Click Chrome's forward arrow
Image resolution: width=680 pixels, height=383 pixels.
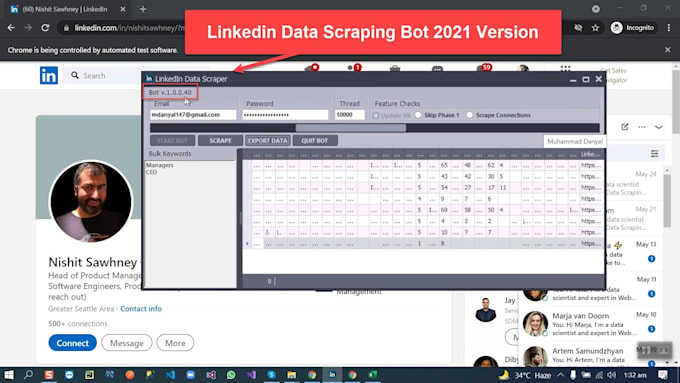(x=28, y=28)
